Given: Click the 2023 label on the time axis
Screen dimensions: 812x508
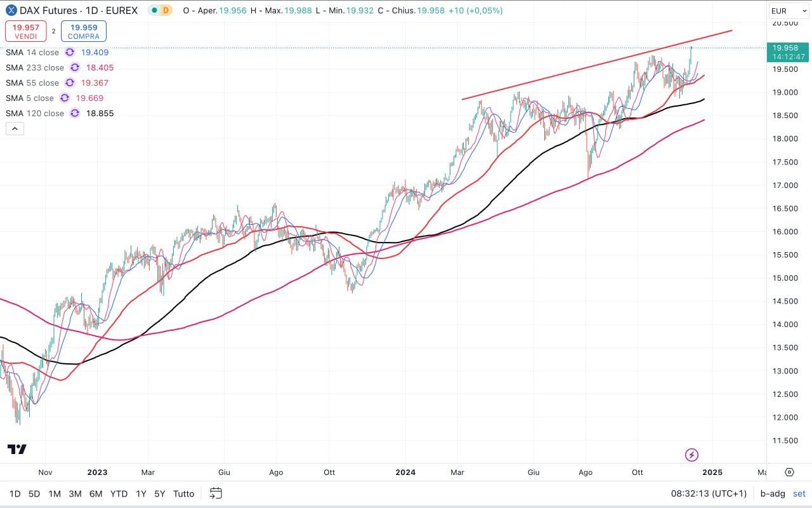Looking at the screenshot, I should [97, 472].
